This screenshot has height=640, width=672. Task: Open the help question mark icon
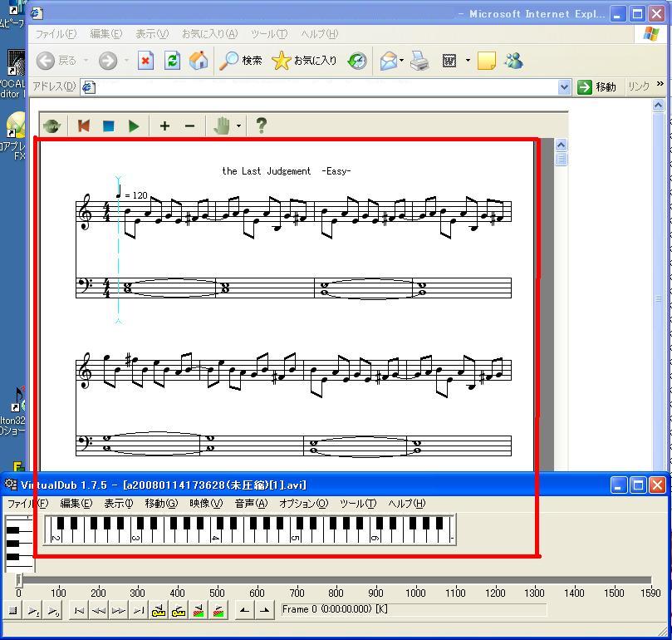(261, 126)
